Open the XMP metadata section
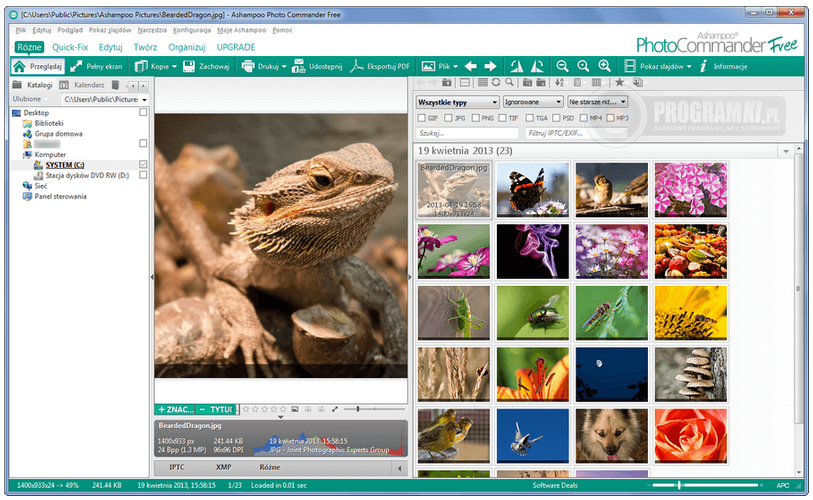 click(x=223, y=467)
